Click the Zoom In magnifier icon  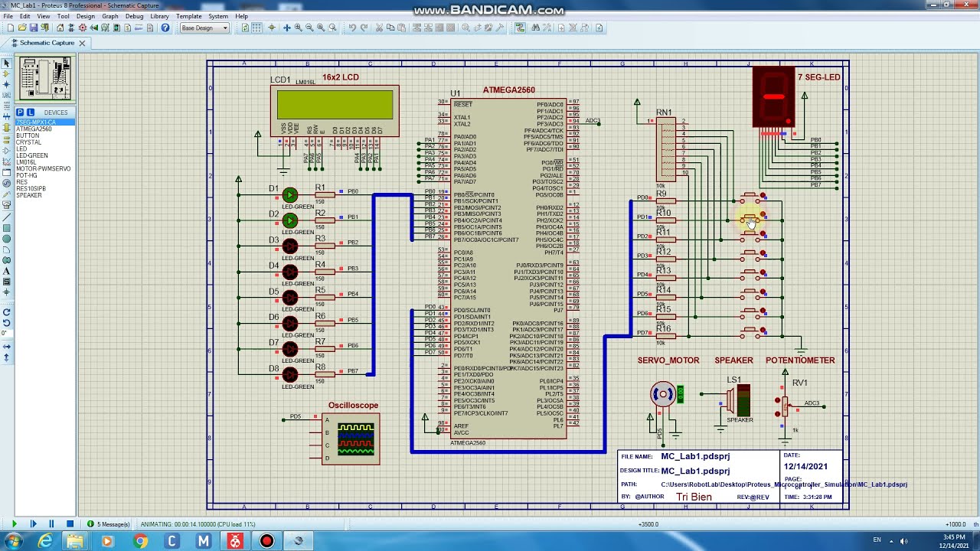point(299,28)
